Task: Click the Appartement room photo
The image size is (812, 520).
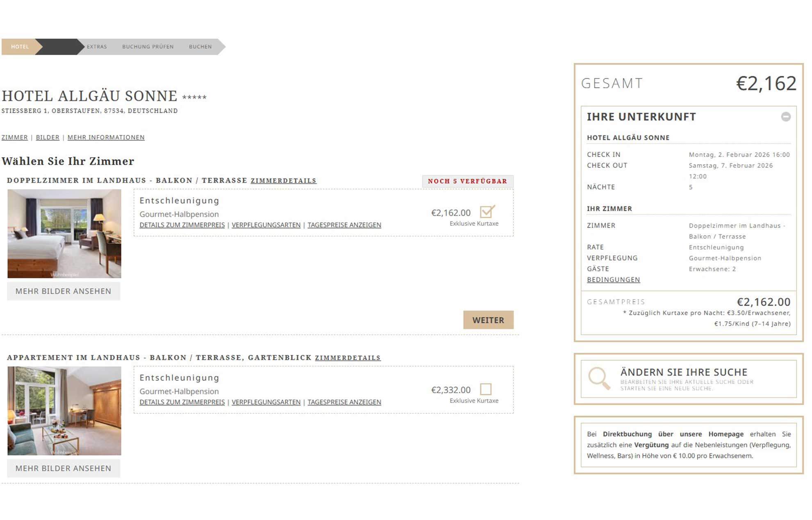Action: (64, 411)
